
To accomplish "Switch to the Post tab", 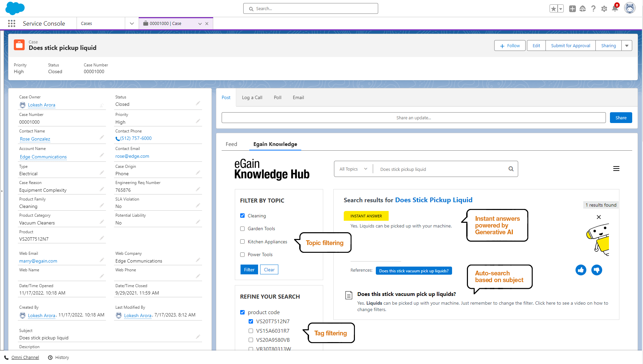I will click(x=226, y=97).
